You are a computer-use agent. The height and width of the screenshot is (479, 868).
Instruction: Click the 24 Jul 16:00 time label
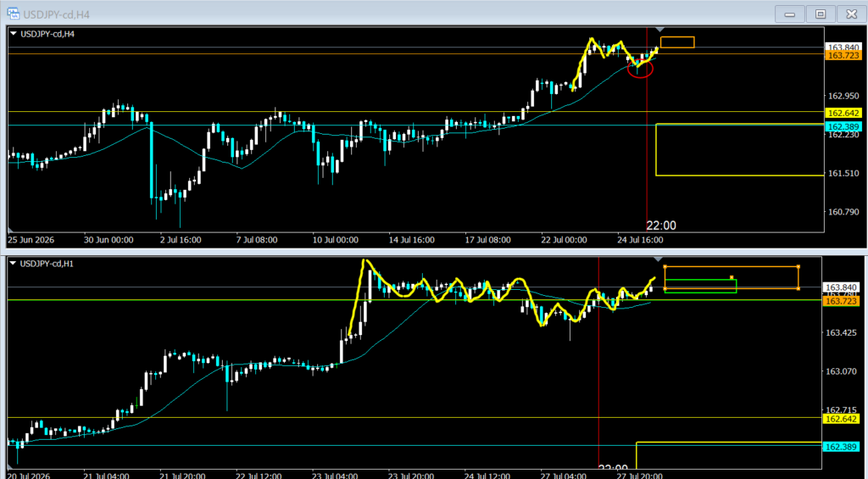640,240
